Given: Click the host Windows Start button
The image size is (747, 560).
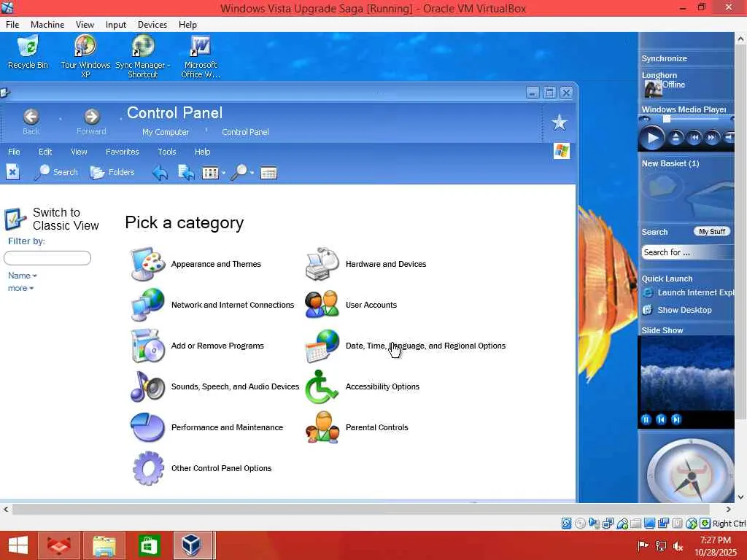Looking at the screenshot, I should point(18,545).
